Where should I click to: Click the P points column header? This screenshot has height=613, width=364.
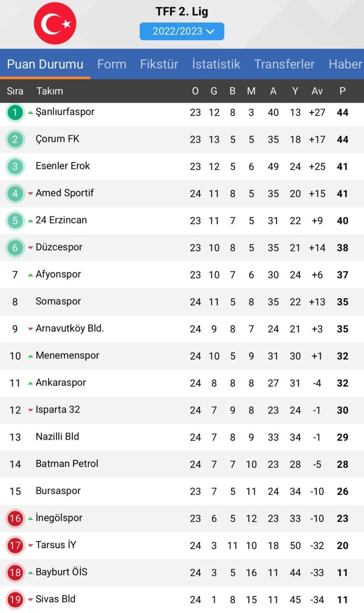(343, 91)
